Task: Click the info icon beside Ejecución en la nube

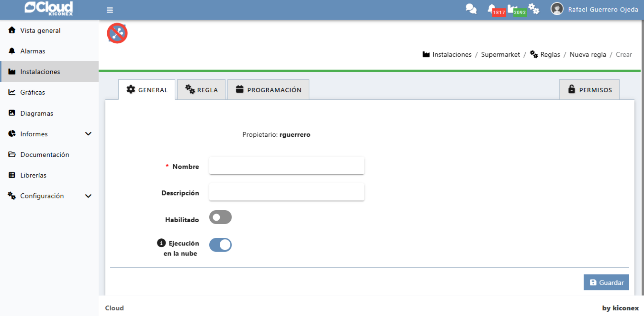Action: [x=161, y=243]
